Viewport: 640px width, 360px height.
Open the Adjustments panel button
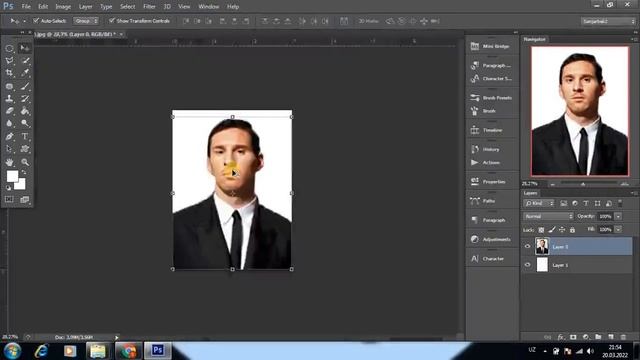[491, 239]
